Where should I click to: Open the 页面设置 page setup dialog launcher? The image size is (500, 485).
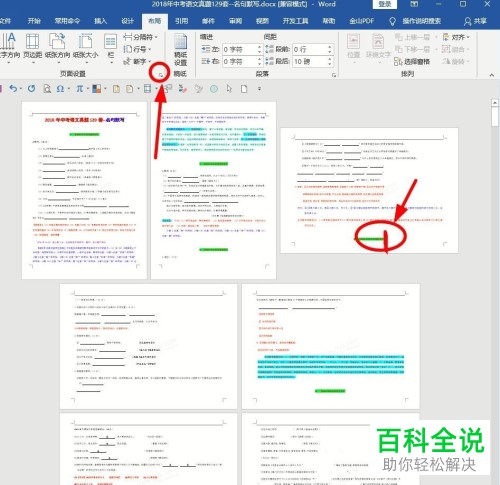160,75
